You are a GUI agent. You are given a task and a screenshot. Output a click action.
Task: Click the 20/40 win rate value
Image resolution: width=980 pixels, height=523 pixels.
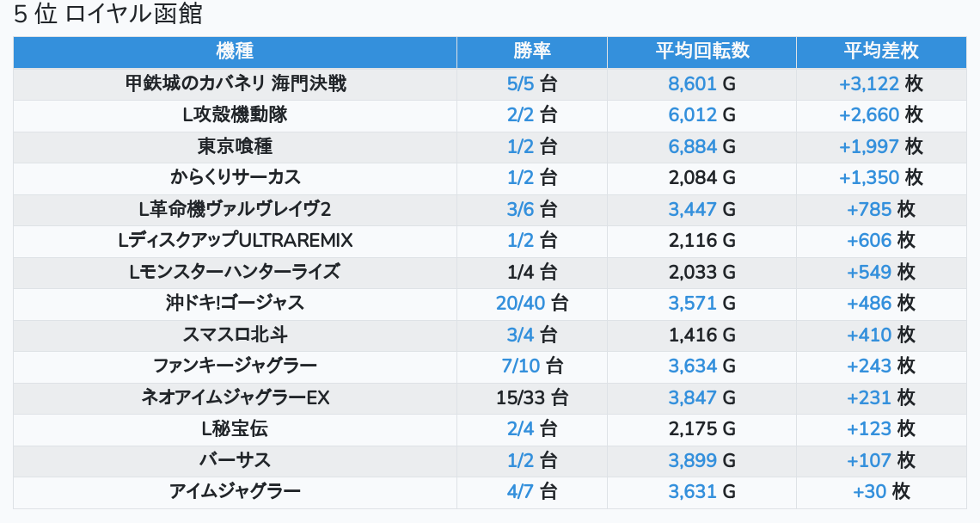[520, 304]
